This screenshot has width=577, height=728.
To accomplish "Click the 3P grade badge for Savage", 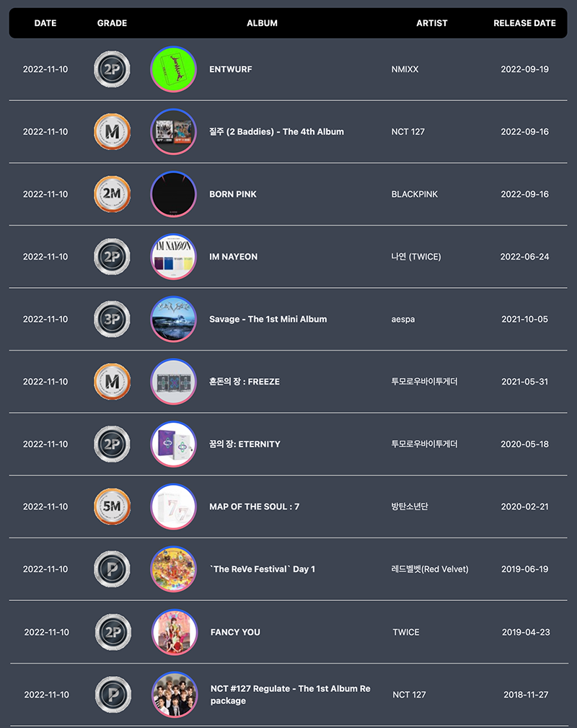I will 112,319.
